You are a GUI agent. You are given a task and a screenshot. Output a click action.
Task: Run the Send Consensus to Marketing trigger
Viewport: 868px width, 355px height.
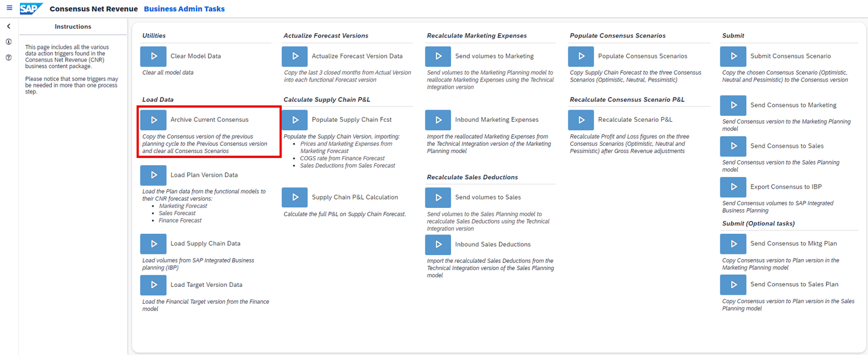point(733,105)
